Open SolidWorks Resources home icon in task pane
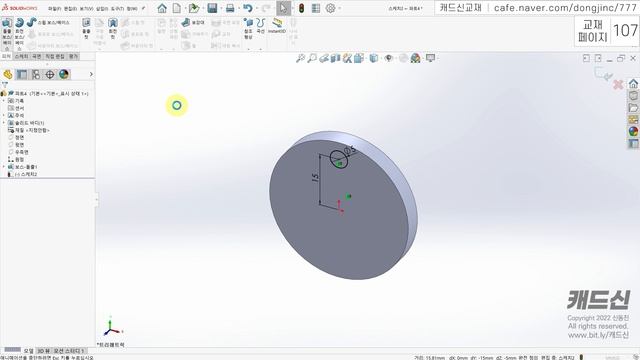The image size is (640, 360). (633, 84)
